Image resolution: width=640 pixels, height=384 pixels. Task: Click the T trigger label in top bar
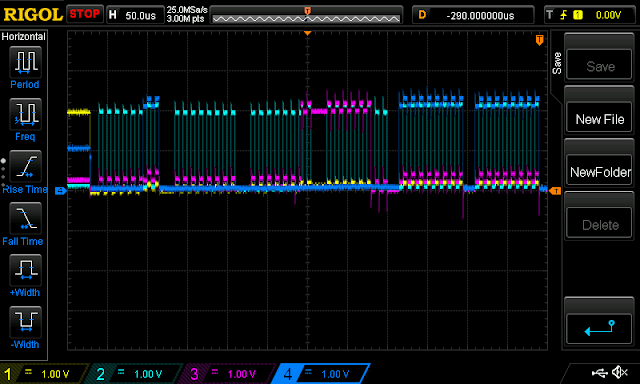(549, 15)
